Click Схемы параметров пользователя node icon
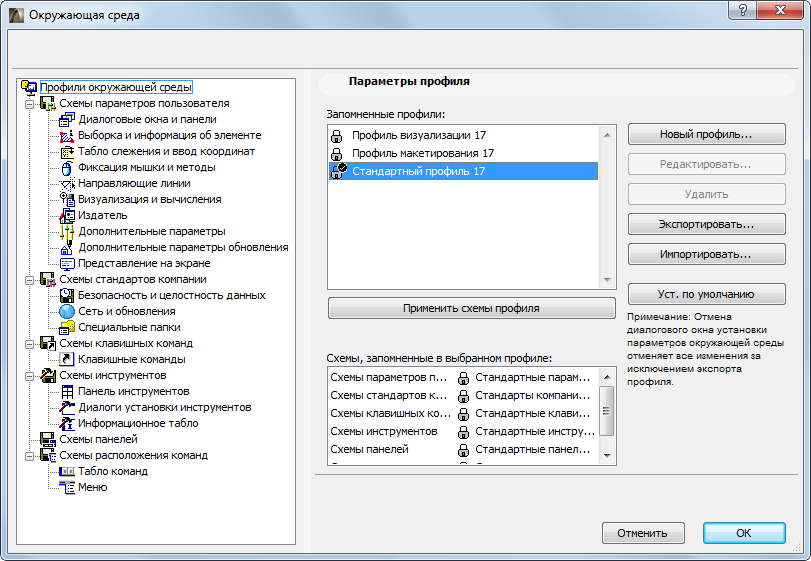Image resolution: width=811 pixels, height=561 pixels. click(x=48, y=103)
